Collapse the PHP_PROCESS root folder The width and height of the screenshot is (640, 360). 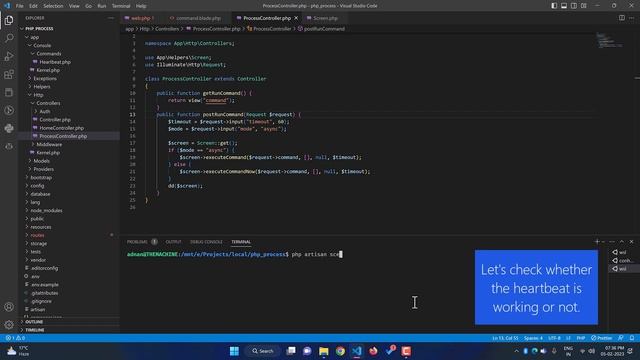pos(39,29)
